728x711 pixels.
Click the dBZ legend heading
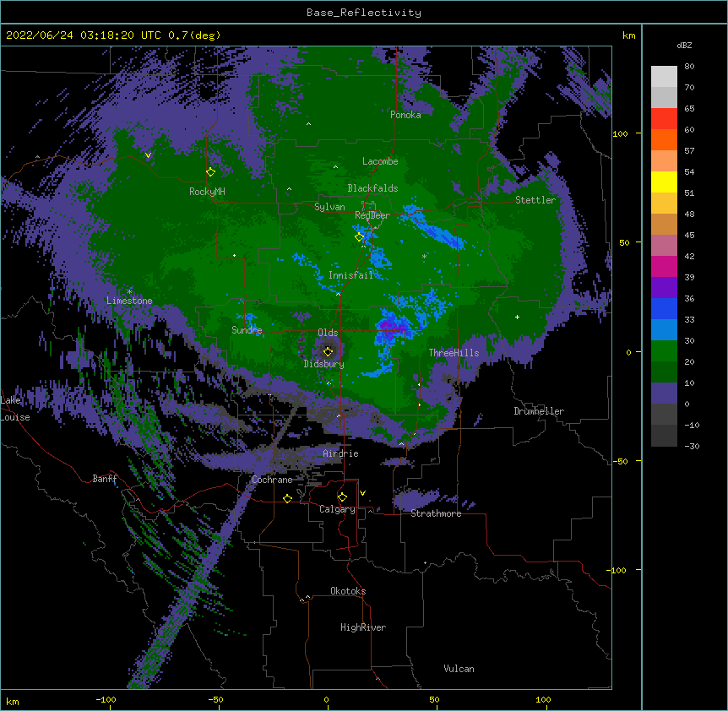(684, 45)
